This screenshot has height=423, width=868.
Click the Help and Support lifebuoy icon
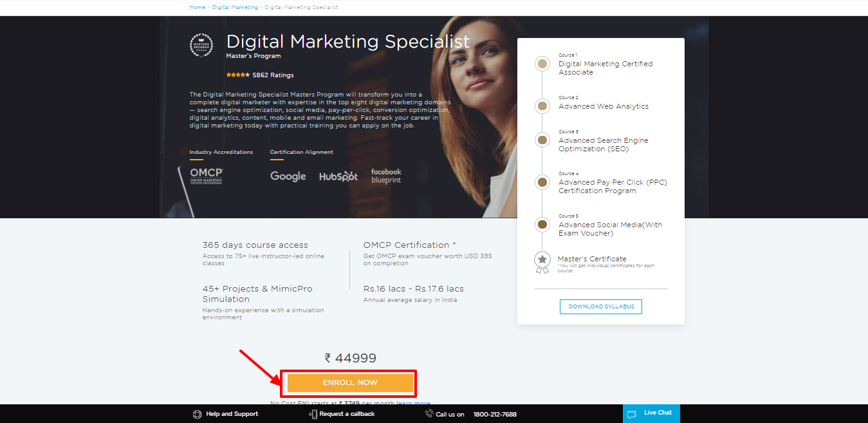click(198, 414)
